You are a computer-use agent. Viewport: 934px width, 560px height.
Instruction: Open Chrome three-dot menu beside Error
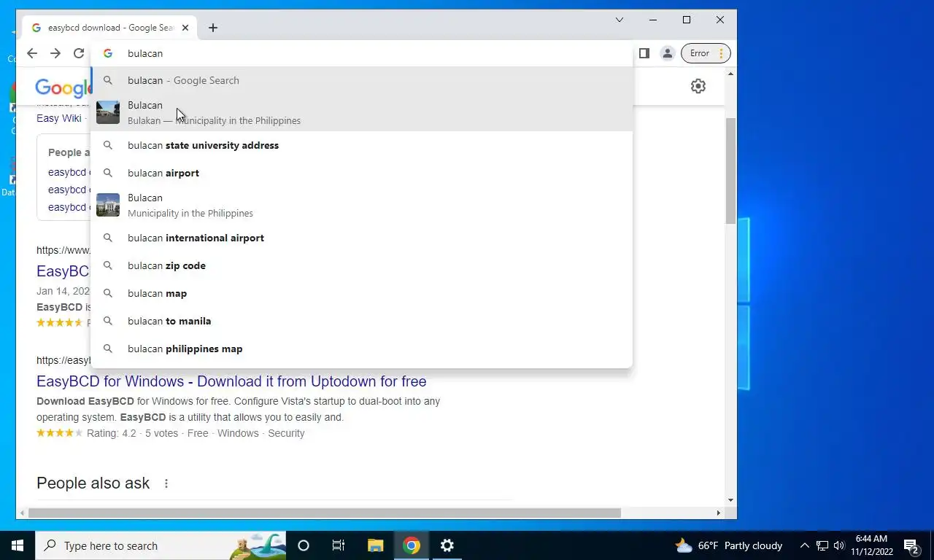pos(721,53)
